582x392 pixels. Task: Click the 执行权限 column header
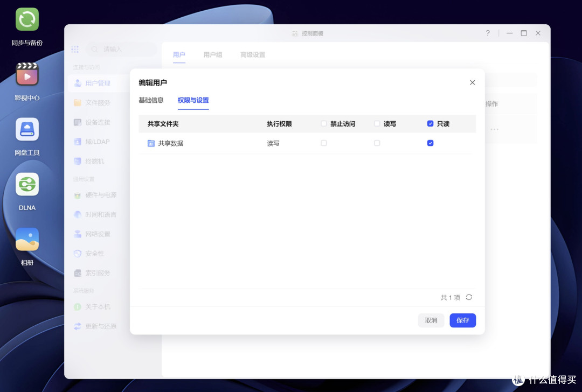279,124
